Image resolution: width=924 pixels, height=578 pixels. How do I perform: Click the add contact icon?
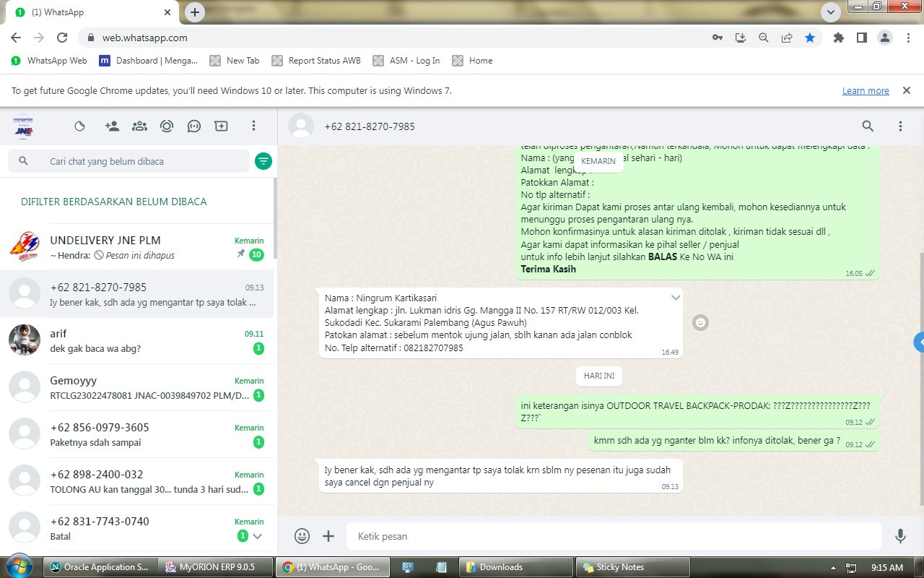(112, 126)
